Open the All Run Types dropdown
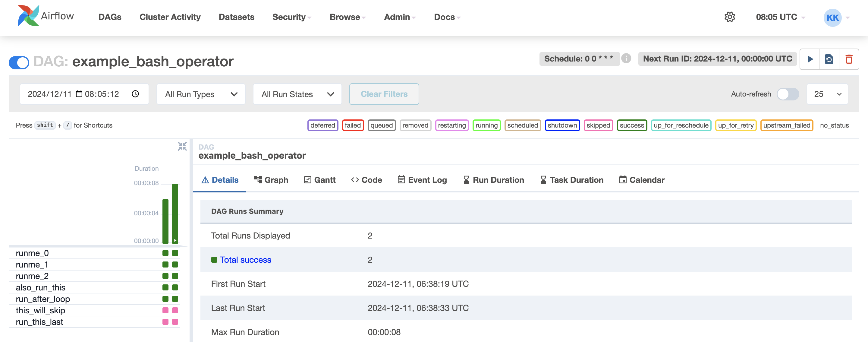868x342 pixels. pyautogui.click(x=201, y=94)
